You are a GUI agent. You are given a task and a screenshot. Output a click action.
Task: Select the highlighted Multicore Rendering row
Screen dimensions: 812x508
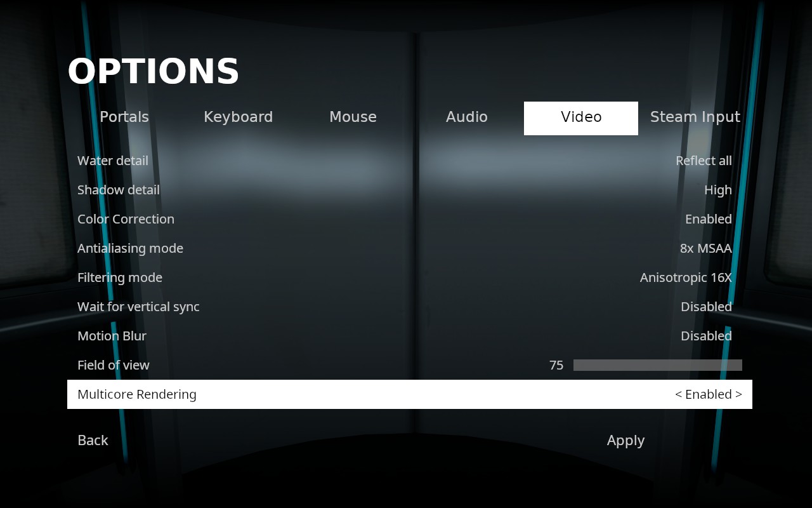tap(409, 394)
